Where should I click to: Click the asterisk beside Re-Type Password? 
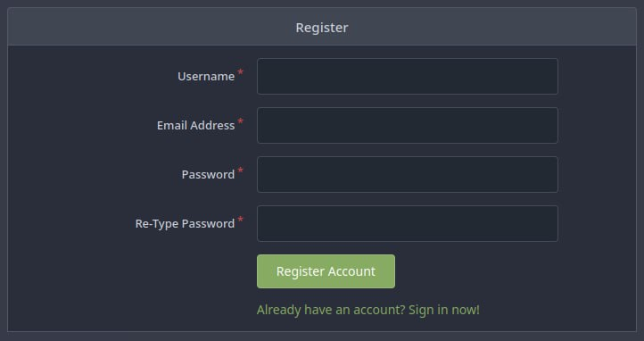241,220
